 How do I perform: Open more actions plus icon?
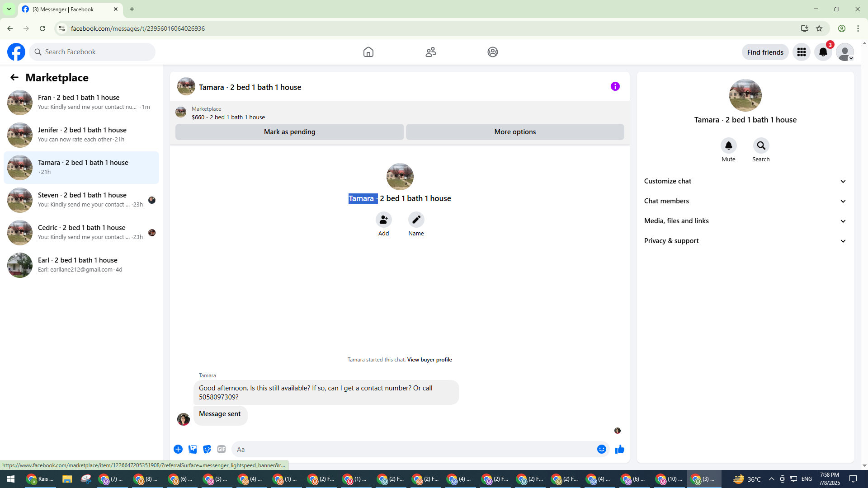(178, 449)
